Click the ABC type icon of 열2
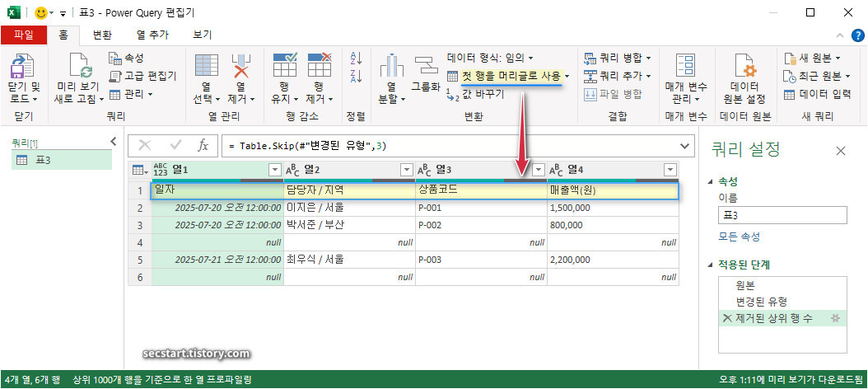The image size is (868, 389). coord(292,170)
